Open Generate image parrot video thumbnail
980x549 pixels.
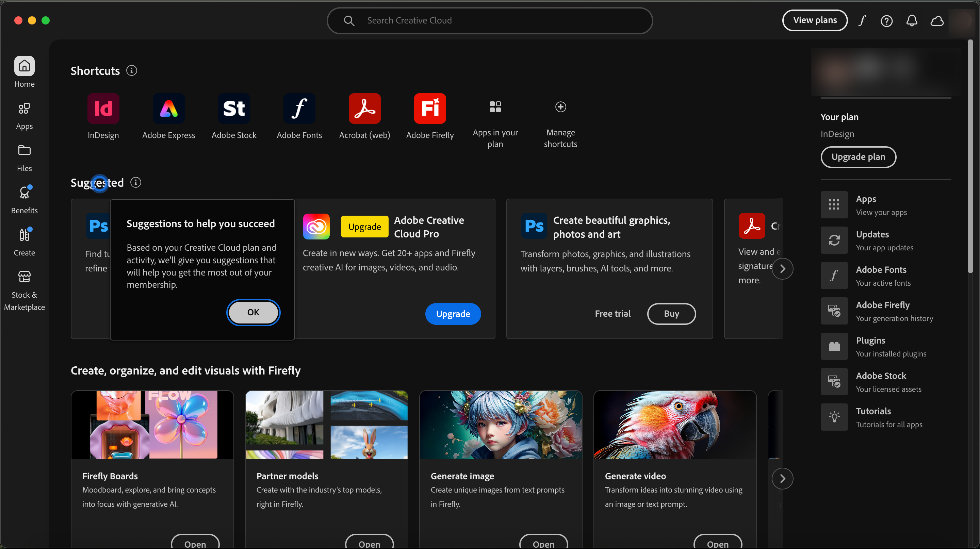pos(674,425)
